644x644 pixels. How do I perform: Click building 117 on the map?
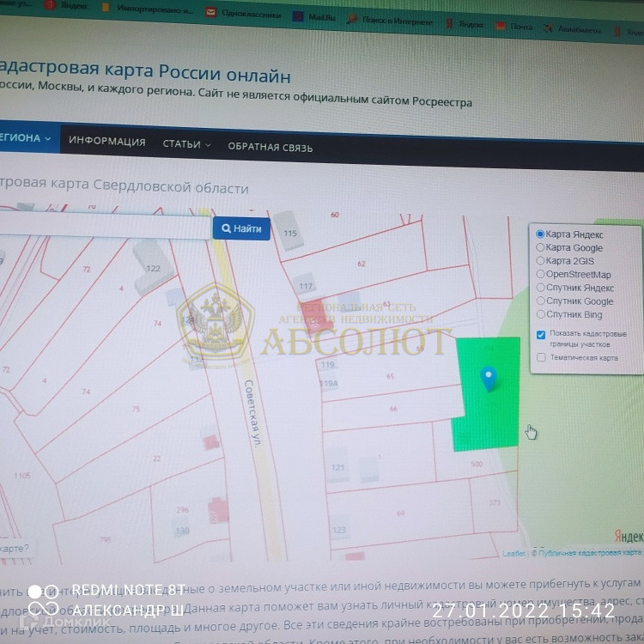point(305,285)
